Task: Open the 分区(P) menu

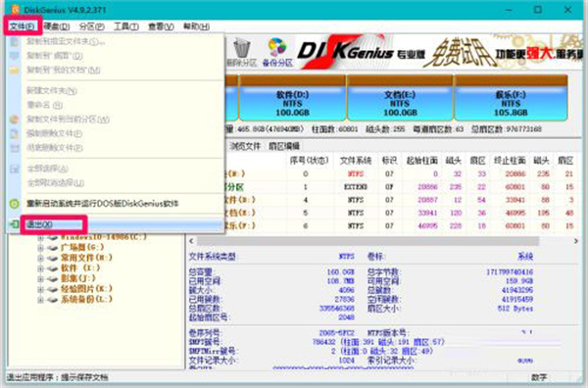Action: click(91, 26)
